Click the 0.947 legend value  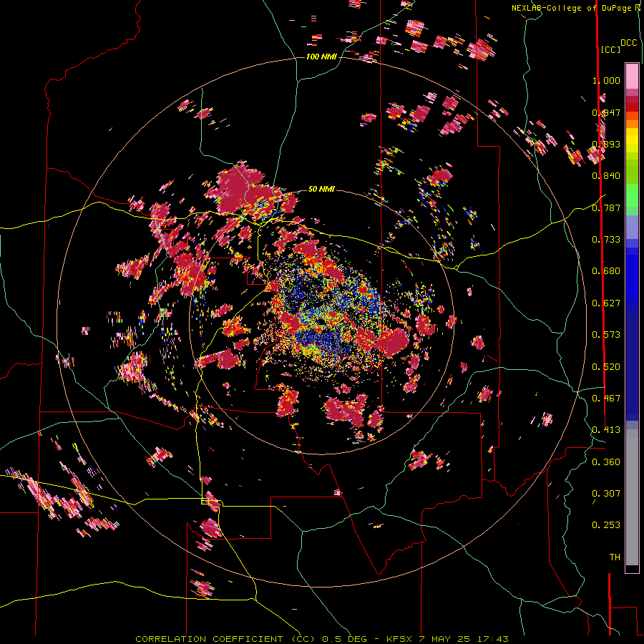pyautogui.click(x=606, y=112)
